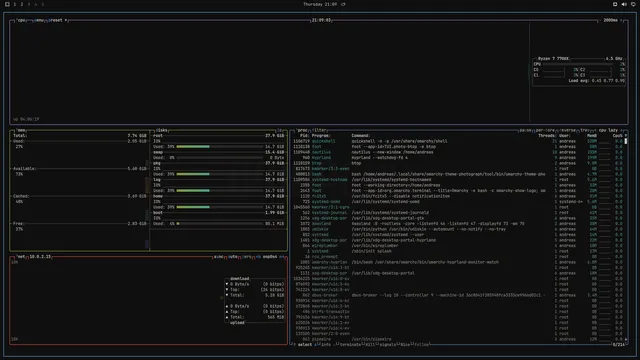This screenshot has height=360, width=640.
Task: Switch to workspace 5
Action: tap(42, 4)
